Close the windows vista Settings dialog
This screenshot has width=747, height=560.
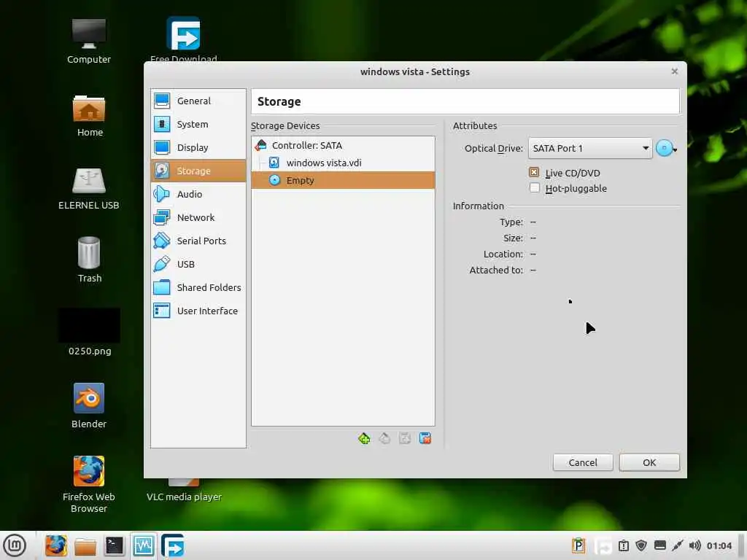coord(675,71)
